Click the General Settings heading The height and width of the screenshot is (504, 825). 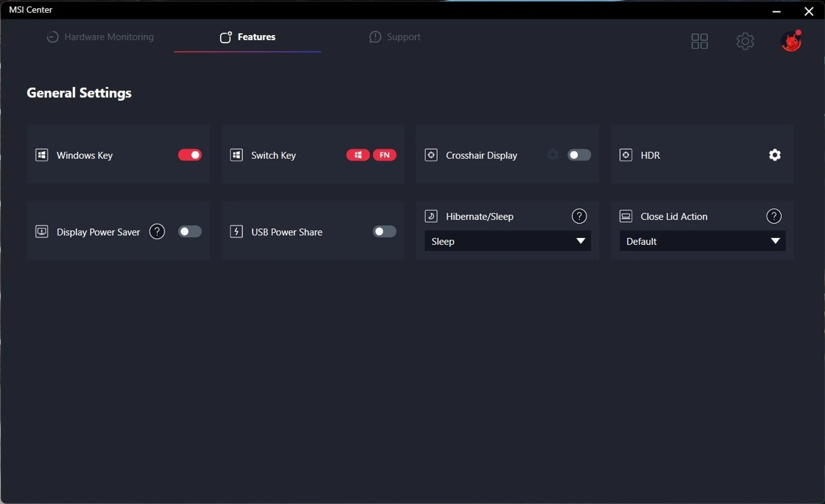79,93
